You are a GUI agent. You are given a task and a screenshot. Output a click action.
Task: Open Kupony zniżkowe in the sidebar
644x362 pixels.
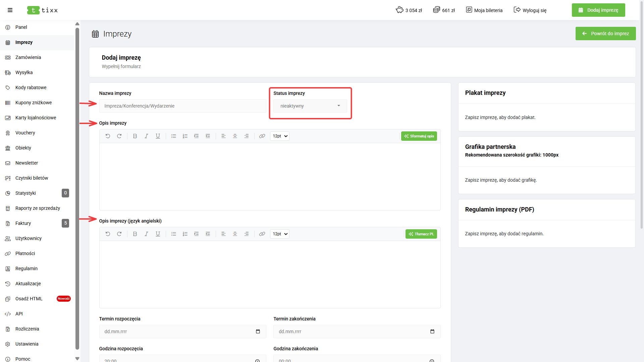tap(37, 103)
